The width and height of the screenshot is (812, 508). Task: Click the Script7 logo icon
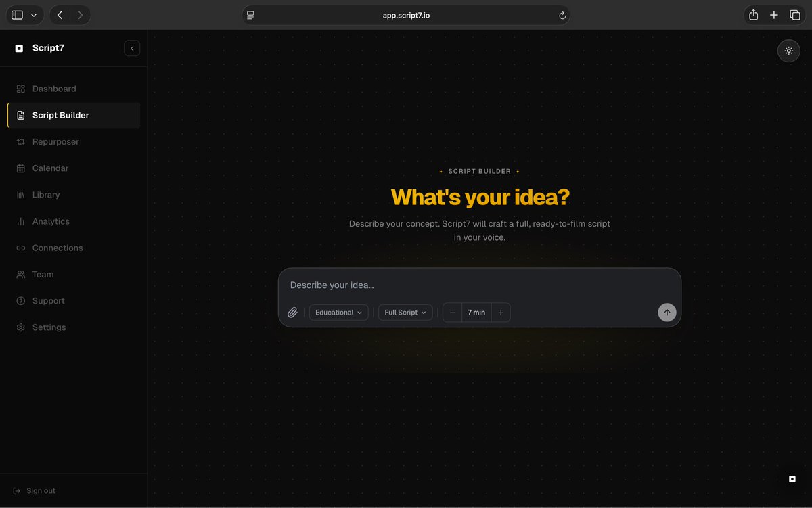pyautogui.click(x=19, y=48)
